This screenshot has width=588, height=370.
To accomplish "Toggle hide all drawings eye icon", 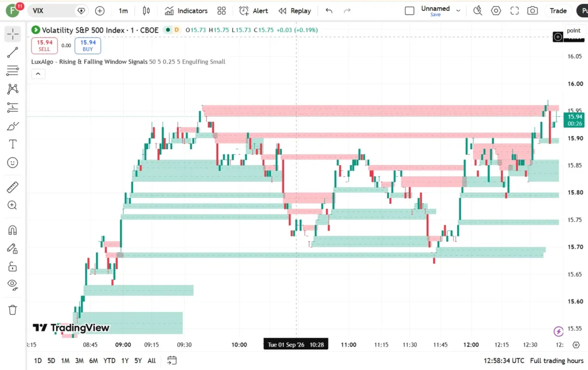I will [13, 285].
